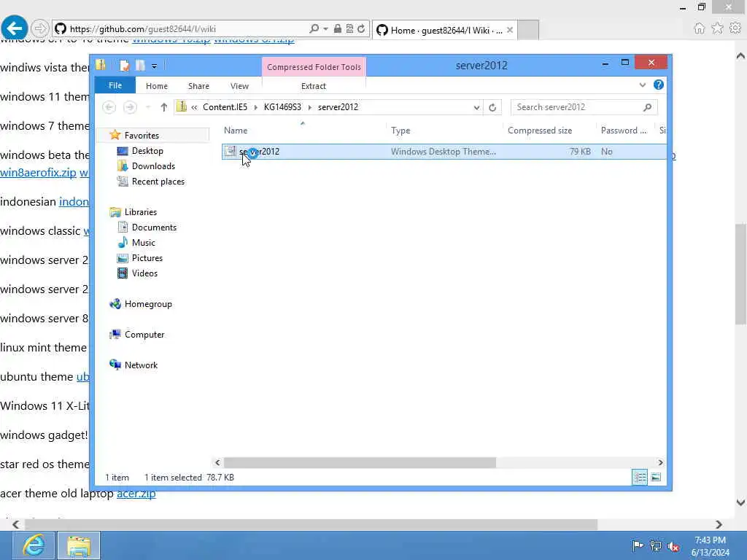
Task: Close the GitHub Wiki tab
Action: 510,30
